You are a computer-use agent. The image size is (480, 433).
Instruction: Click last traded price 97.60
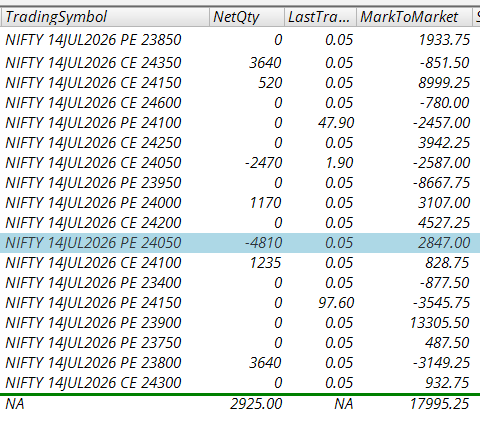coord(336,303)
